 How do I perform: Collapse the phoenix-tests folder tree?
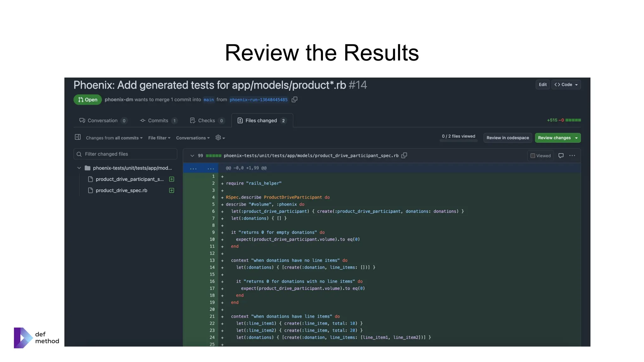click(79, 168)
